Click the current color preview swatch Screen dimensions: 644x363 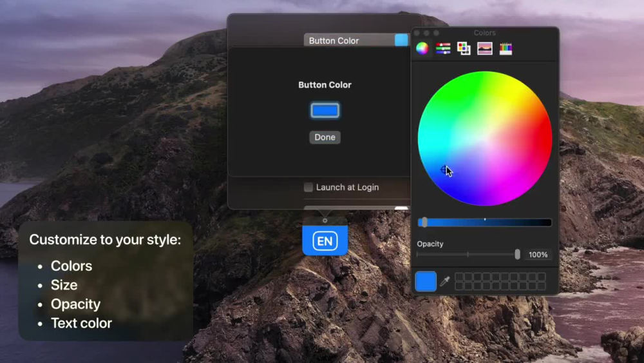426,281
